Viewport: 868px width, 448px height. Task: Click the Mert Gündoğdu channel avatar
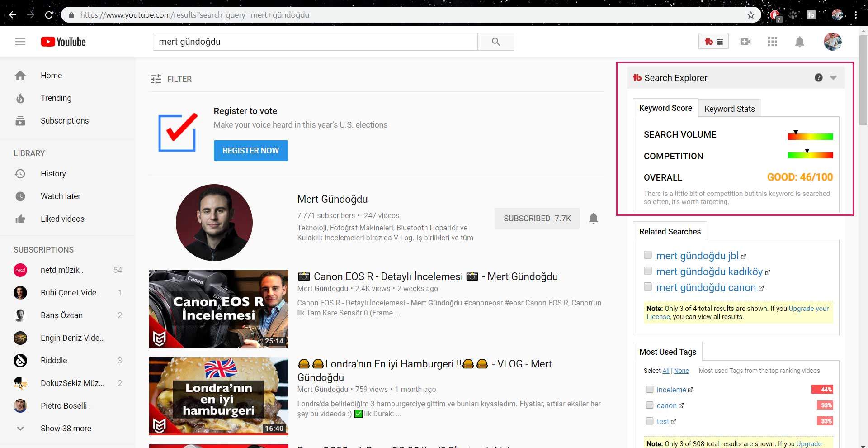214,223
